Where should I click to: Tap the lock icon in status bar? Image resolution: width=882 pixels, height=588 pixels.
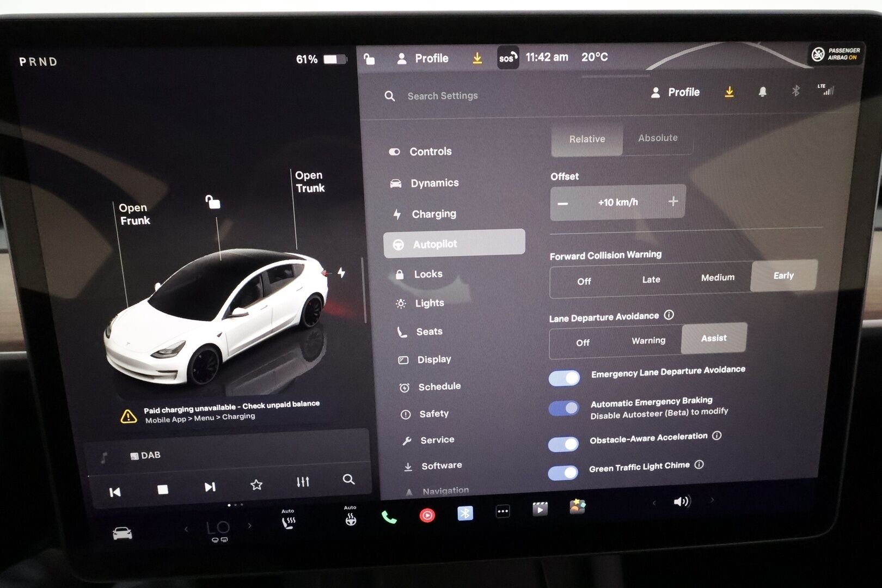(369, 59)
